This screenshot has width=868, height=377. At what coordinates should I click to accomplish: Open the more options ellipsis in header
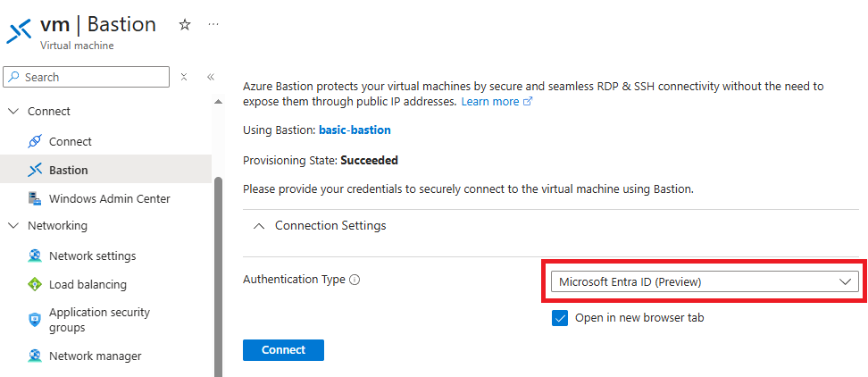[x=213, y=24]
